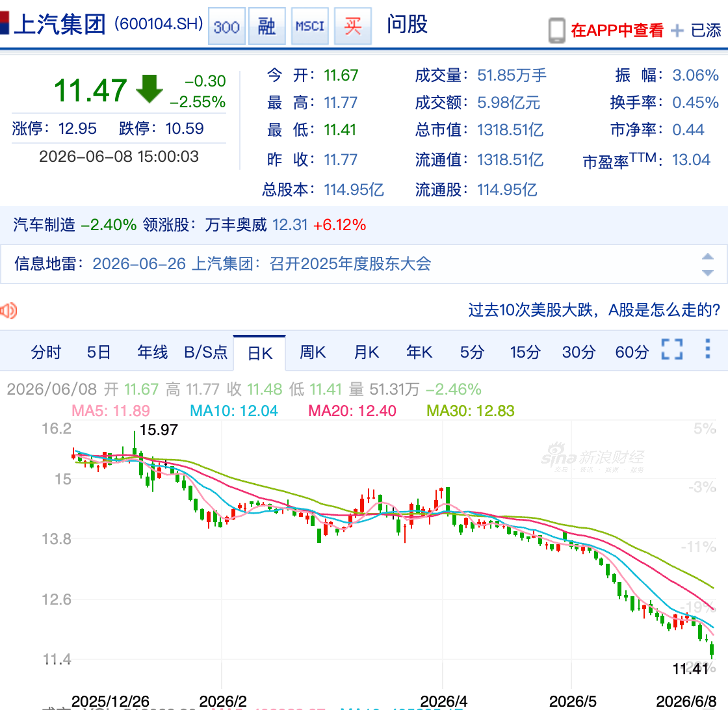The width and height of the screenshot is (728, 710).
Task: Click the phone icon beside 在APP中查看
Action: (x=556, y=31)
